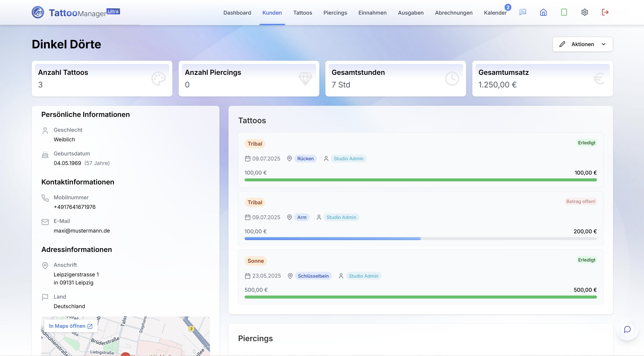Click the envelope icon beside E-Mail
The height and width of the screenshot is (356, 644).
coord(45,222)
